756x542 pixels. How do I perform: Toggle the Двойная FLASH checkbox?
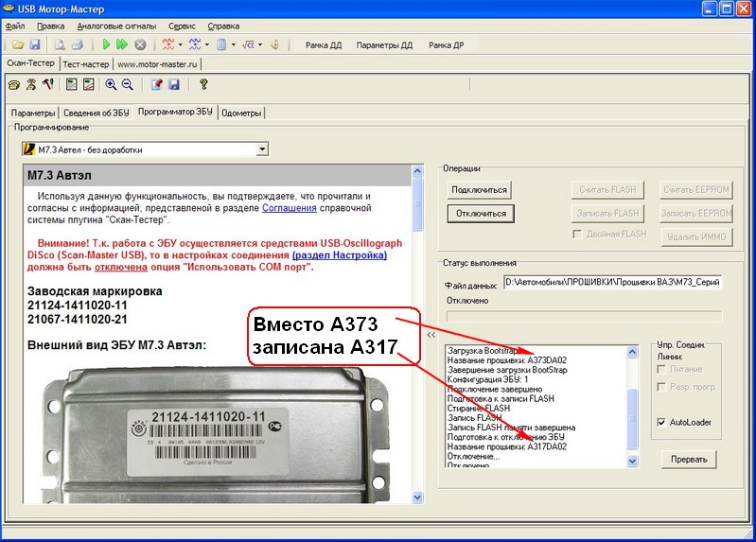click(x=579, y=234)
